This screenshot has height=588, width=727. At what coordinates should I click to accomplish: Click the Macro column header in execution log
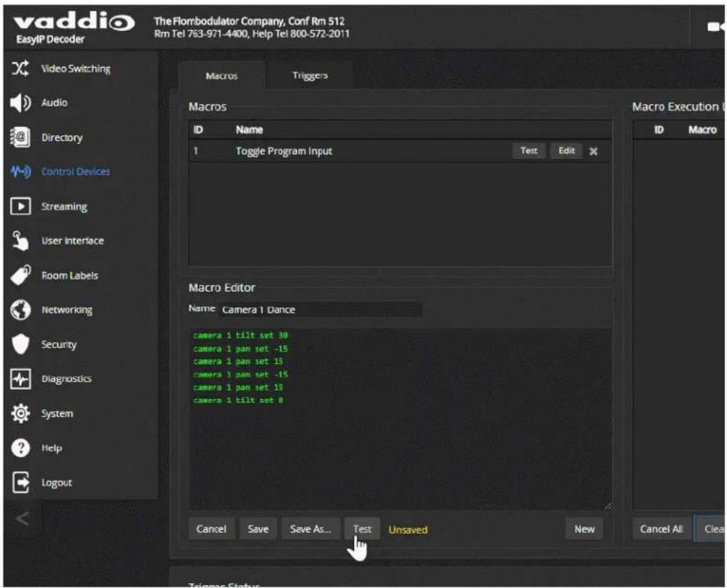tap(702, 130)
